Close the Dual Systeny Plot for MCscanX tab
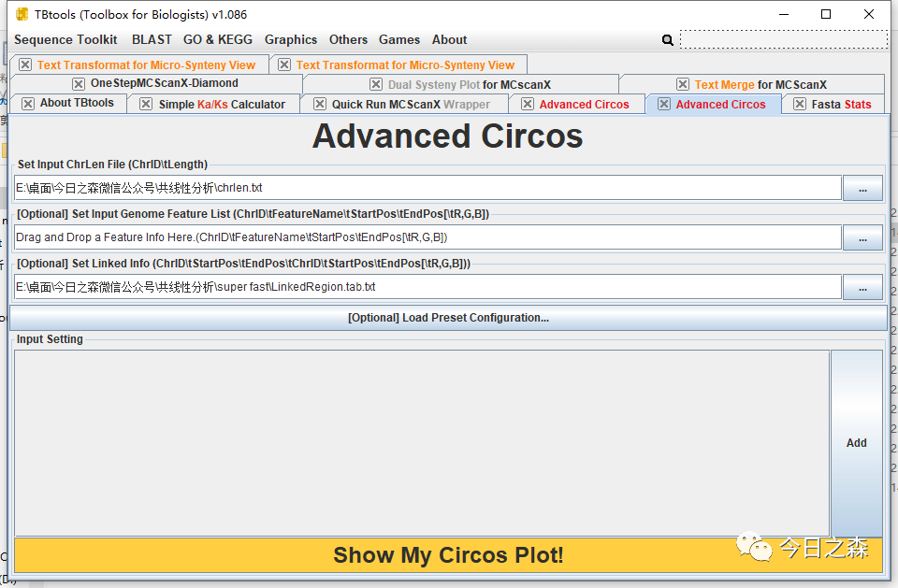The image size is (898, 588). point(376,84)
